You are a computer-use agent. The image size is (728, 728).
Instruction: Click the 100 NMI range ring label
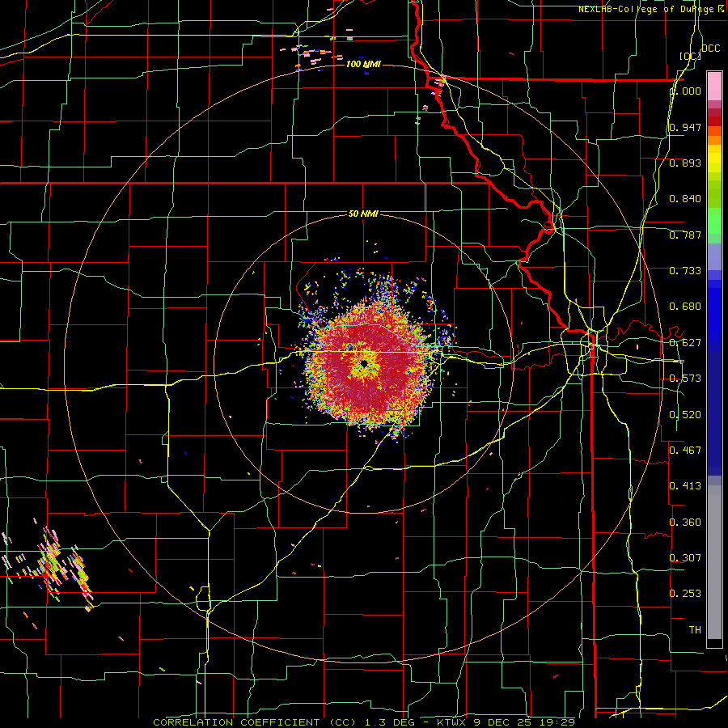point(363,64)
